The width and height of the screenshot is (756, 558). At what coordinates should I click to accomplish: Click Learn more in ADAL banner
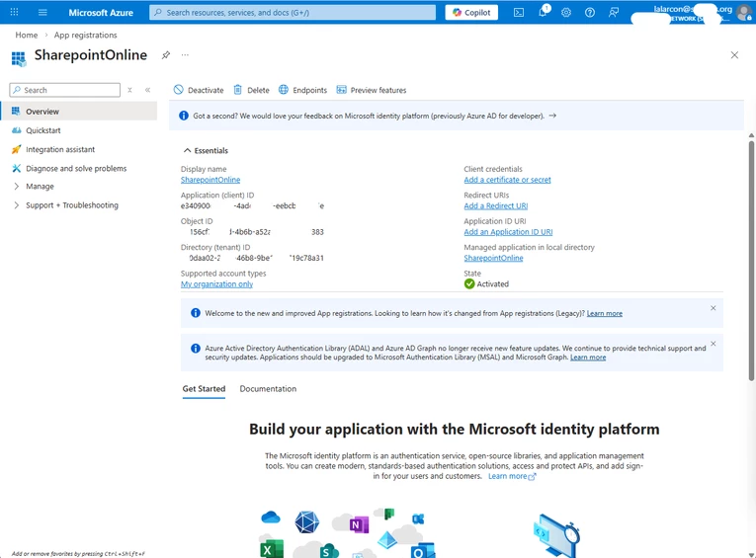588,358
